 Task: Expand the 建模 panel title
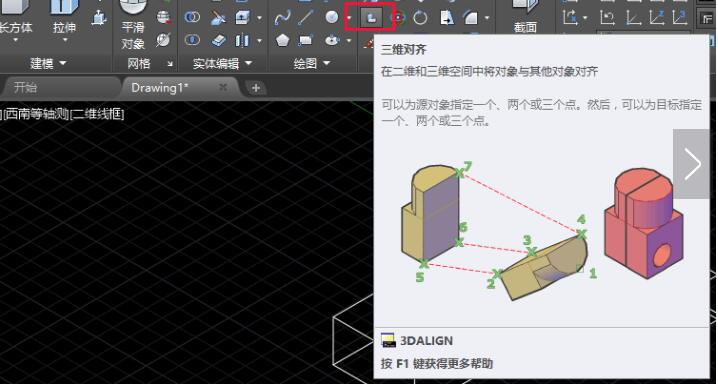[48, 63]
